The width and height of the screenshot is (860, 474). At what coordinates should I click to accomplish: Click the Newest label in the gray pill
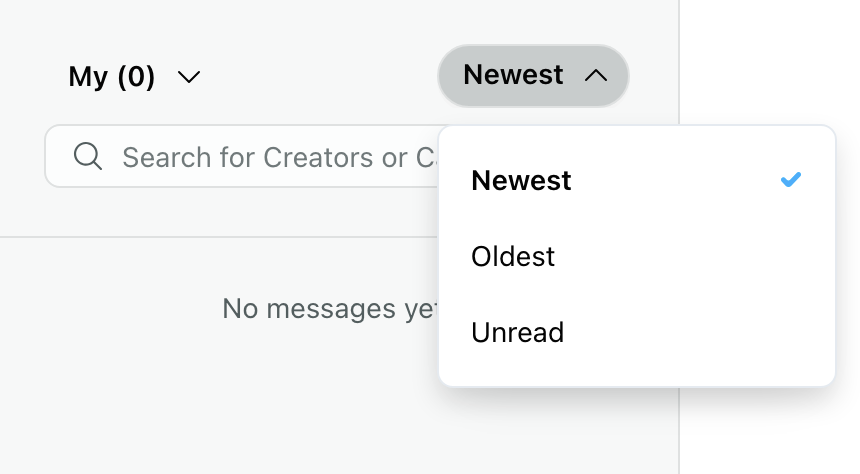(513, 75)
